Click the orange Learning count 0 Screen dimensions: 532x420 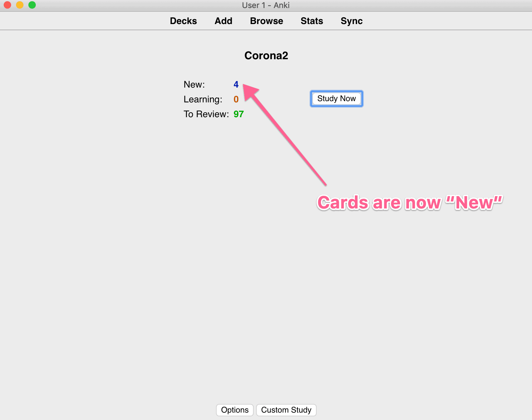coord(236,99)
